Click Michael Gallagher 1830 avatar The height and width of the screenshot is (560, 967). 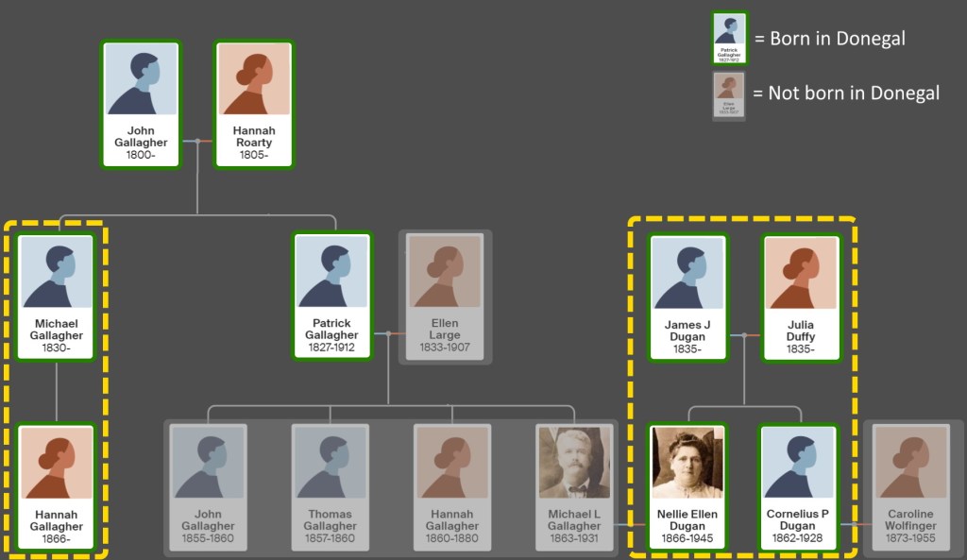pos(57,272)
